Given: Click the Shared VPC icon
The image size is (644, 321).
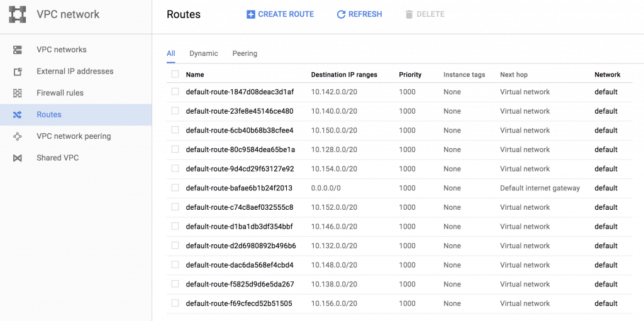Looking at the screenshot, I should click(17, 158).
